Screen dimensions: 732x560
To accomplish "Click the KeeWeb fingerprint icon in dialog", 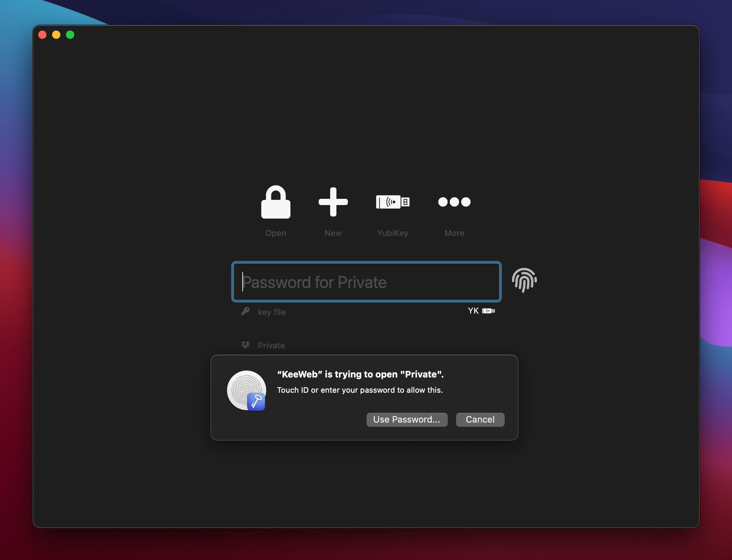I will 246,391.
